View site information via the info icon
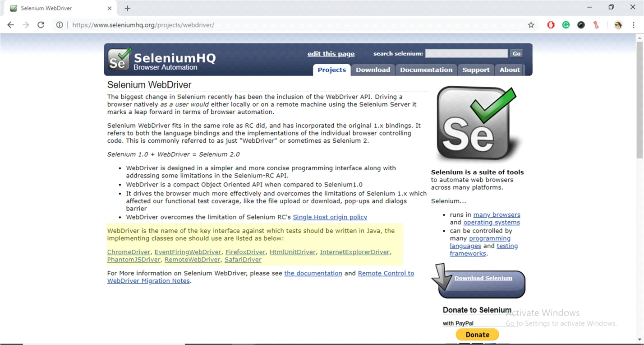 pyautogui.click(x=60, y=25)
